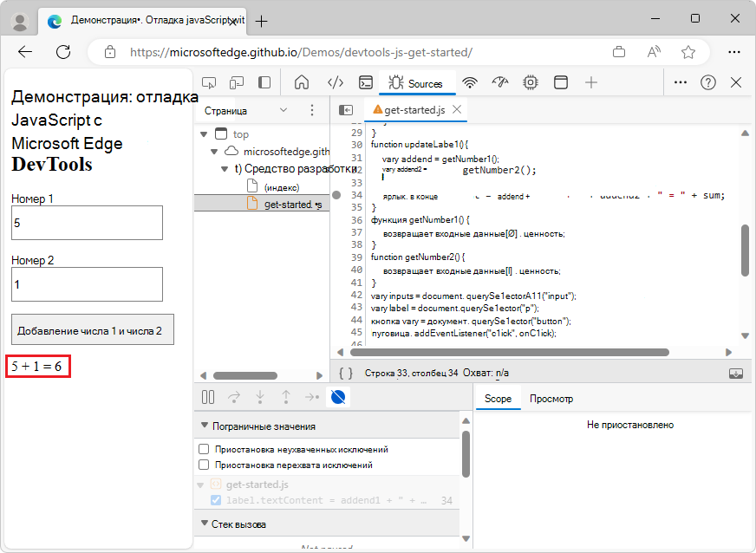Screen dimensions: 756x553
Task: Open the (индекс) file
Action: [282, 187]
